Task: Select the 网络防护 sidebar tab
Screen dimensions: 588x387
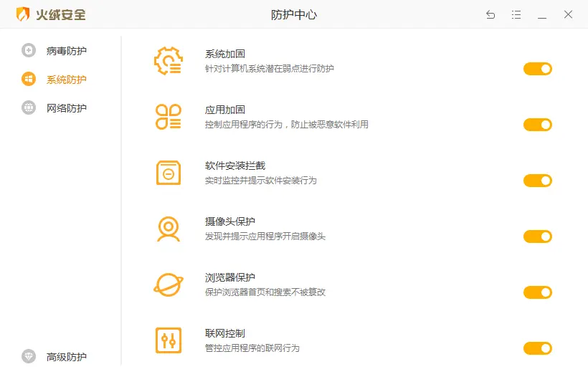Action: click(x=66, y=108)
